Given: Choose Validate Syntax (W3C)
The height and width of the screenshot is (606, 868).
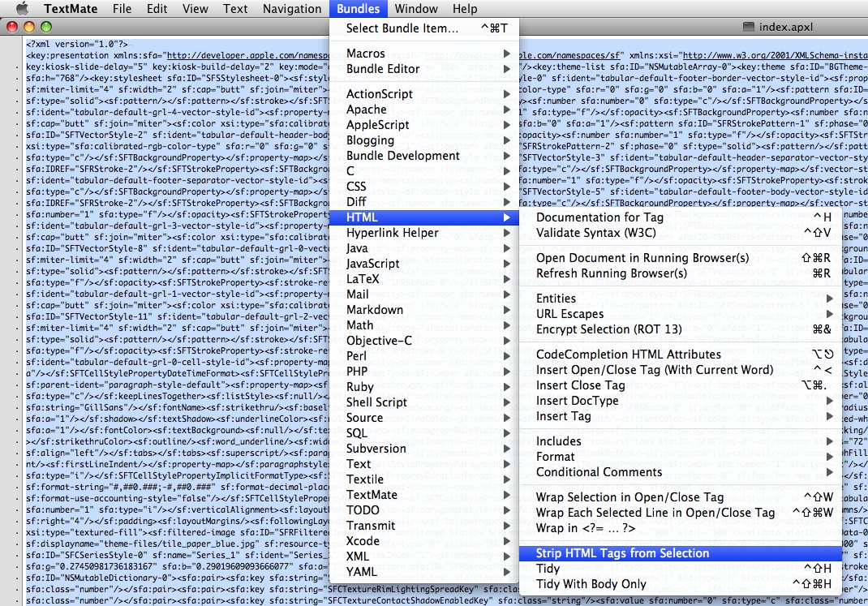Looking at the screenshot, I should coord(681,233).
